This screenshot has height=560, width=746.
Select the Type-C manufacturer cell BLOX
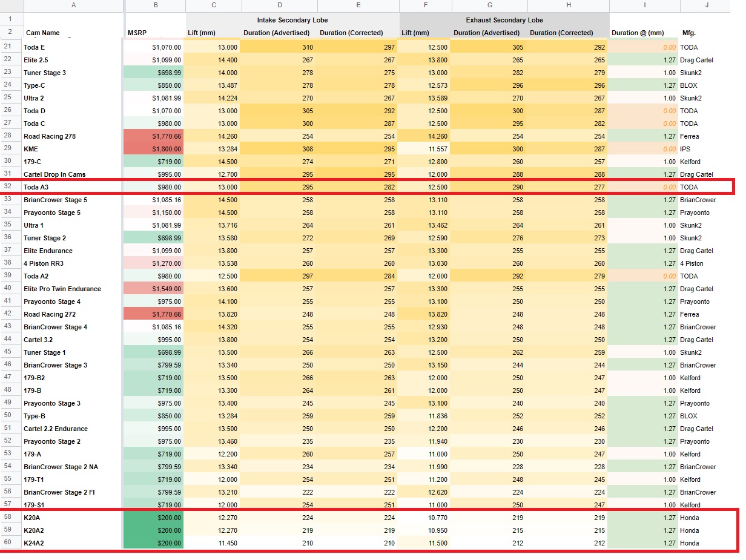click(x=708, y=85)
